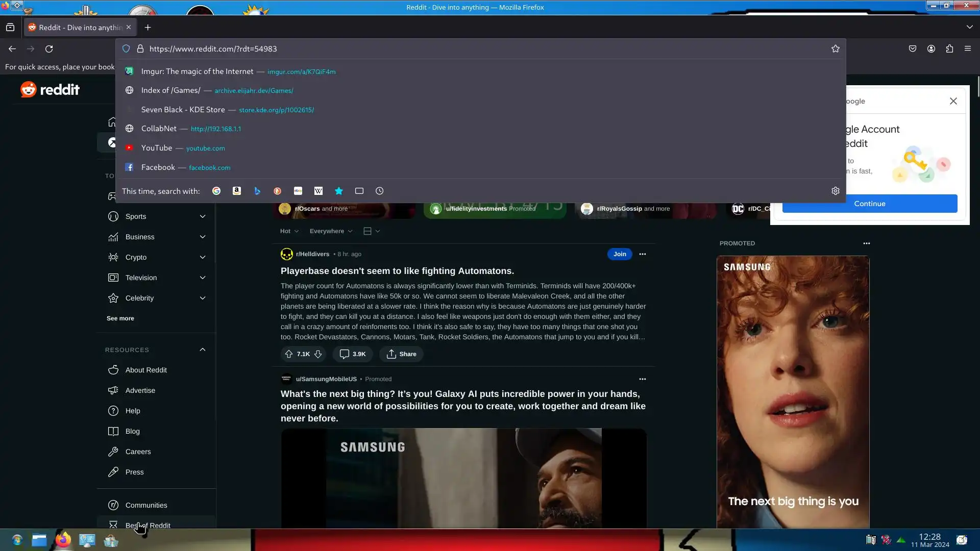Search with Amazon engine icon

point(237,191)
